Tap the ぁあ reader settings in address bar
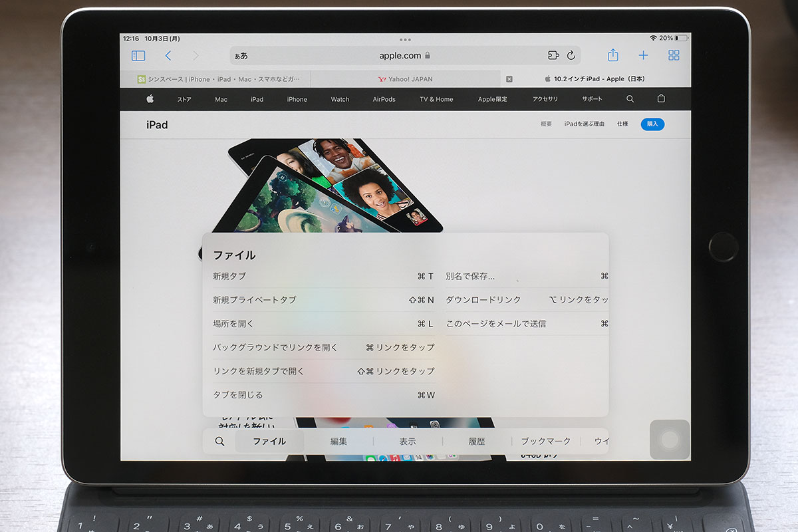This screenshot has width=798, height=532. coord(241,56)
